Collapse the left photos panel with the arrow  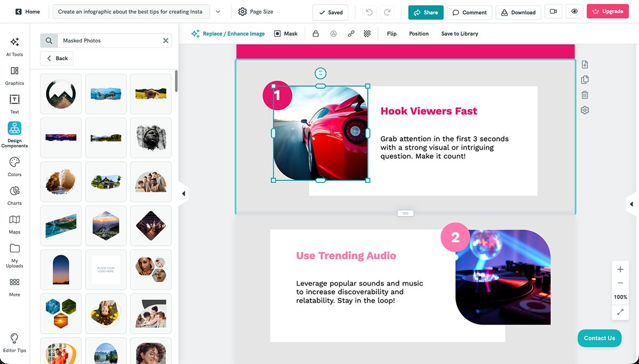184,194
